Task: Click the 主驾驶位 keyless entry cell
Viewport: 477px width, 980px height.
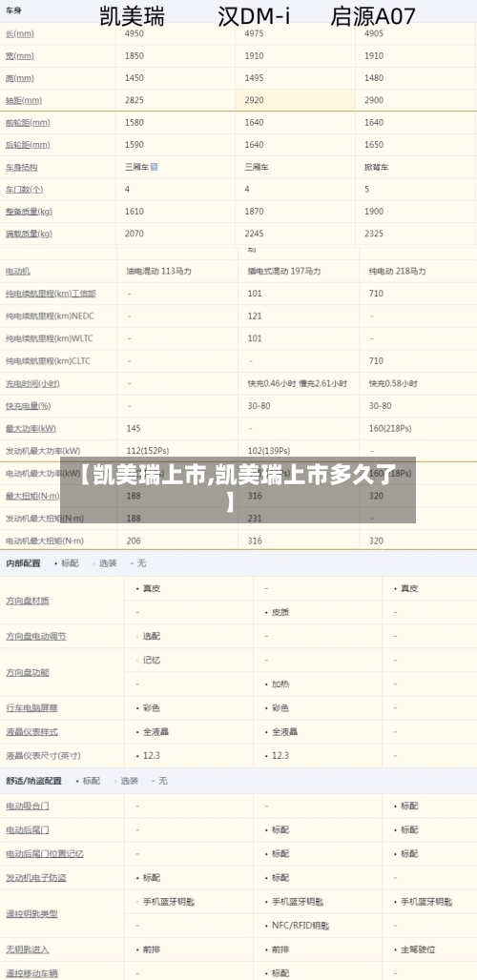Action: point(418,949)
